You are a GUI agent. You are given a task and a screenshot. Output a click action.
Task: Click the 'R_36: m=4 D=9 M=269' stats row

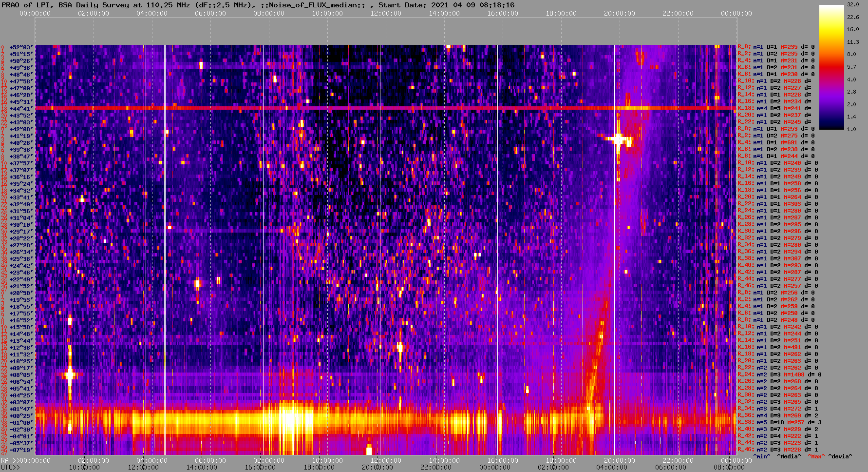coord(778,416)
